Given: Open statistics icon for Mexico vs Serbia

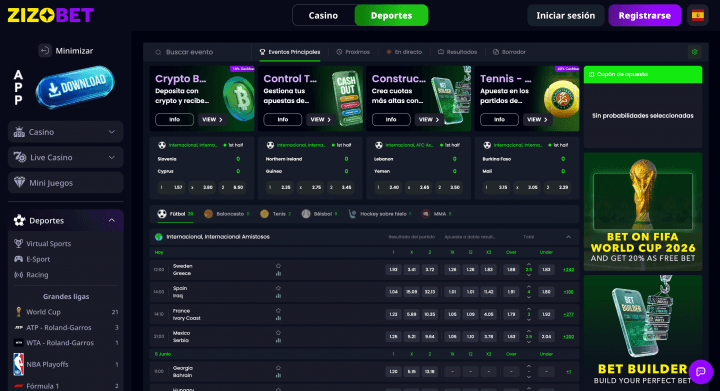Looking at the screenshot, I should pos(278,341).
